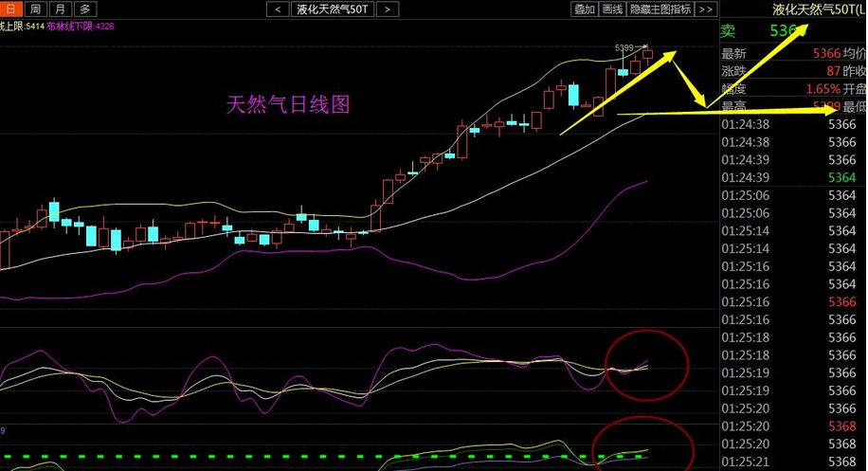
Task: Select the 画线 draw line tool
Action: 612,9
